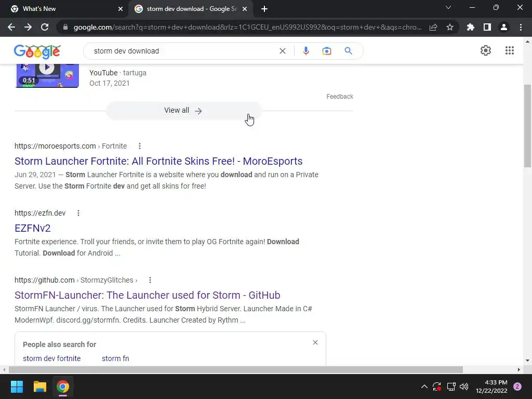This screenshot has width=532, height=399.
Task: Open StormFN-Launcher GitHub result
Action: pos(147,295)
